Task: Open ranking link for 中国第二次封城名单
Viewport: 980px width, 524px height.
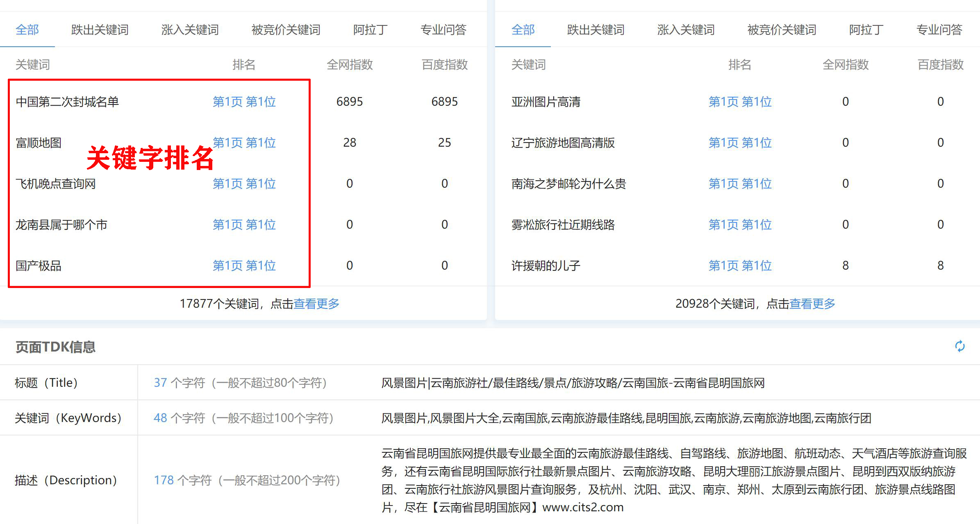Action: [x=244, y=102]
